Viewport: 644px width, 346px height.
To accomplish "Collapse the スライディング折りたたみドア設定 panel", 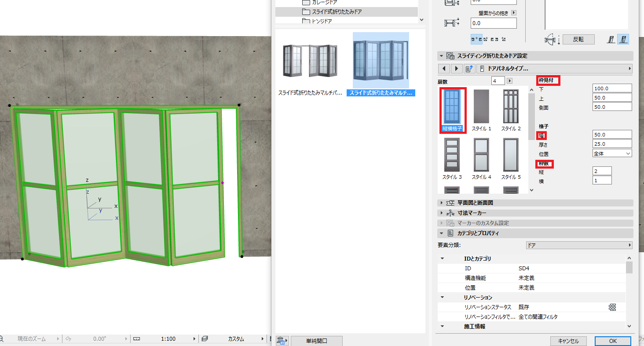I will click(x=441, y=56).
